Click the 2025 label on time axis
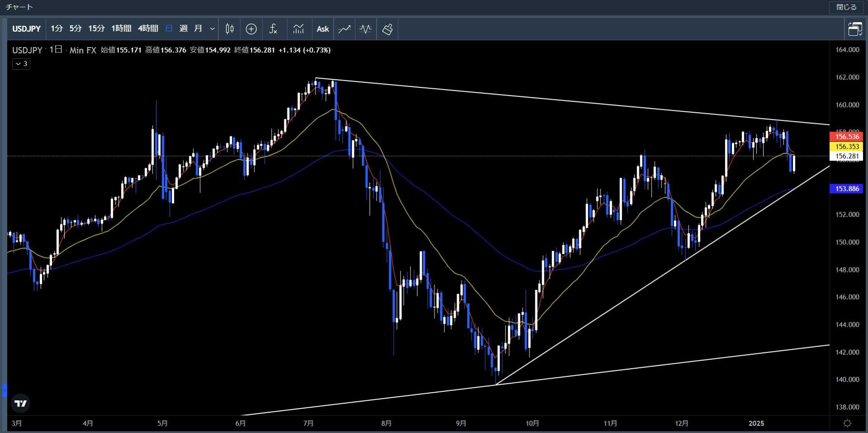The width and height of the screenshot is (868, 433). point(756,423)
